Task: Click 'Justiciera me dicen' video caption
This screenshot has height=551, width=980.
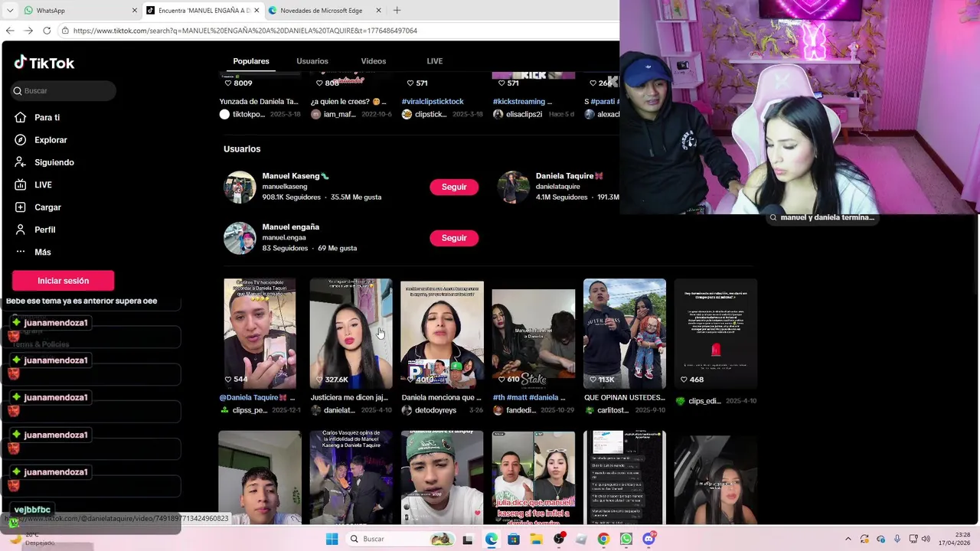Action: [349, 397]
